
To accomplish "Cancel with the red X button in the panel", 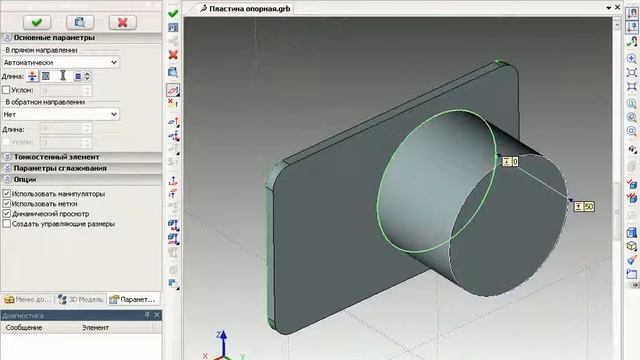I will point(122,22).
